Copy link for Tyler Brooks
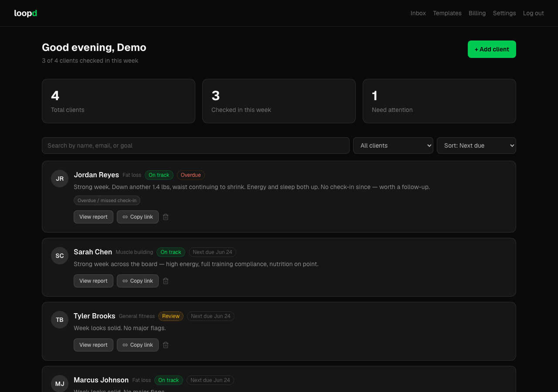This screenshot has width=558, height=392. point(138,345)
